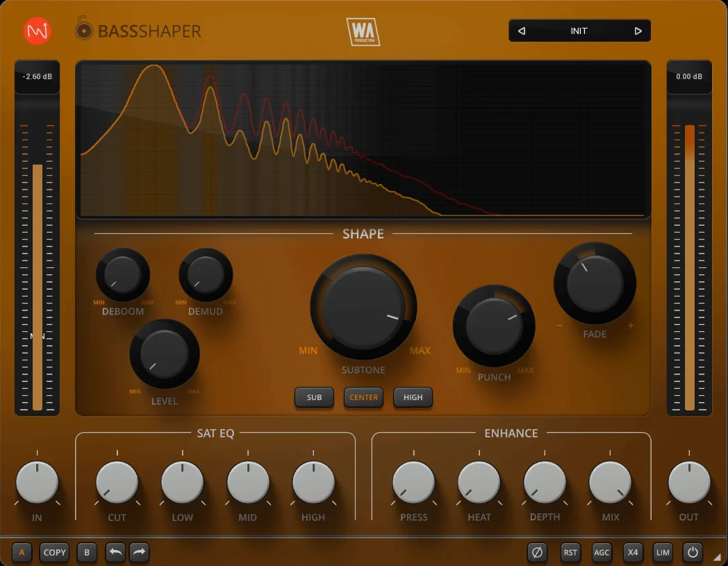Image resolution: width=728 pixels, height=566 pixels.
Task: Activate the LIM limiter
Action: (662, 552)
